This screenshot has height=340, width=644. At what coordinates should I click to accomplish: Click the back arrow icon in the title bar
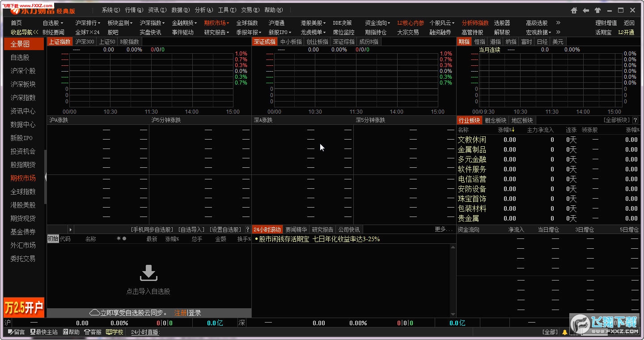[x=586, y=10]
